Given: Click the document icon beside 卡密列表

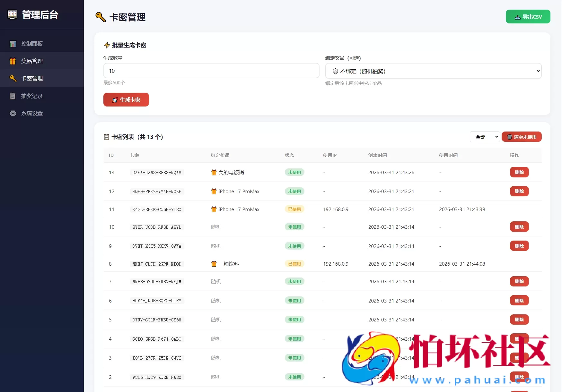Looking at the screenshot, I should tap(106, 137).
